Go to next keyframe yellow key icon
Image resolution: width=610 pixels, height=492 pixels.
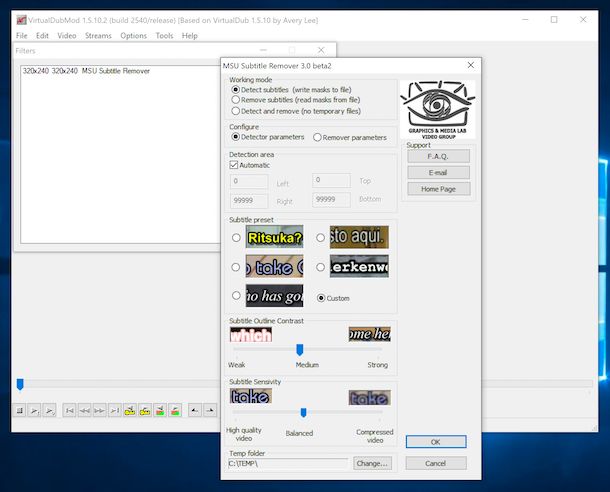click(x=145, y=410)
